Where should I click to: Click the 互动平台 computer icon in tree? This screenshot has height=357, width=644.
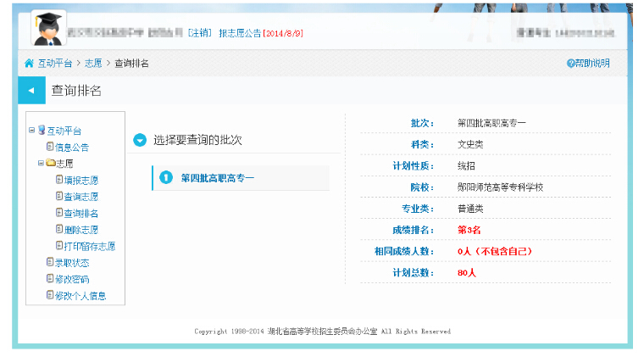[42, 131]
